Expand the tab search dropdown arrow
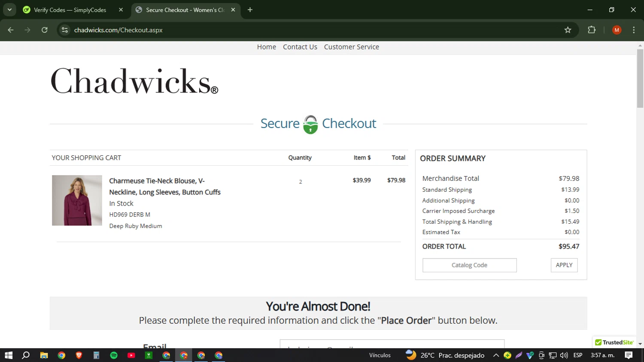The image size is (644, 362). (x=9, y=10)
